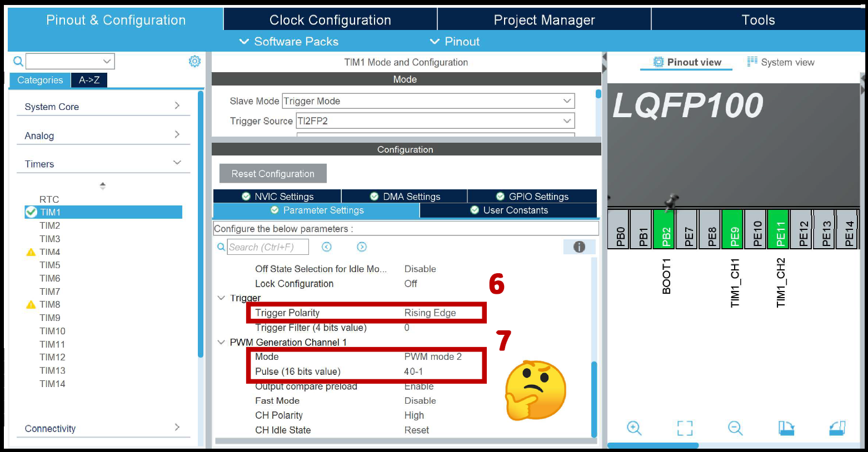Click the Trigger Polarity Rising Edge value
The width and height of the screenshot is (868, 452).
tap(430, 313)
